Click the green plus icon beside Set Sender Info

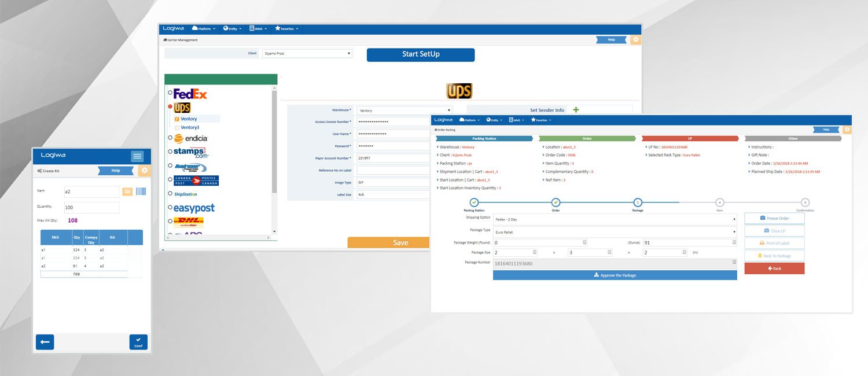[x=576, y=110]
